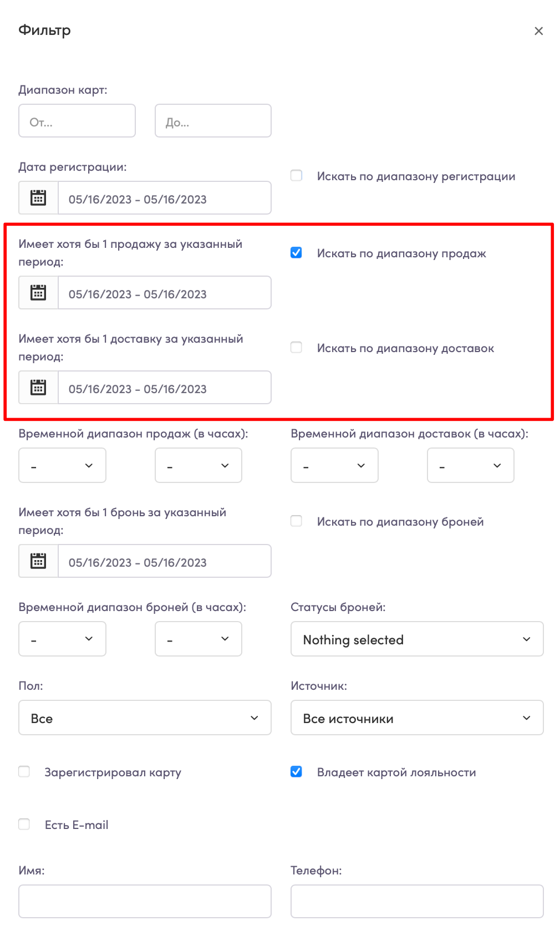The height and width of the screenshot is (936, 560).
Task: Tick Зарегистрировал карту checkbox
Action: click(x=24, y=772)
